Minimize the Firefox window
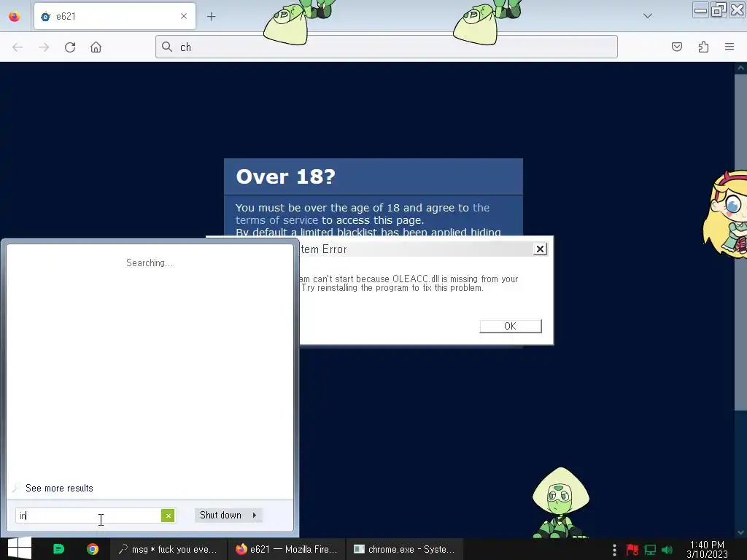Image resolution: width=747 pixels, height=560 pixels. [x=700, y=10]
